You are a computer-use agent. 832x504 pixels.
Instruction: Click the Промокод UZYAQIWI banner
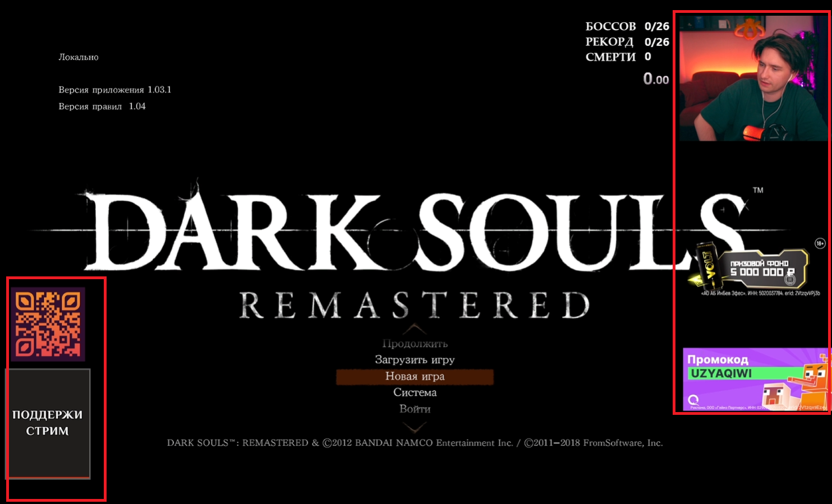[755, 380]
